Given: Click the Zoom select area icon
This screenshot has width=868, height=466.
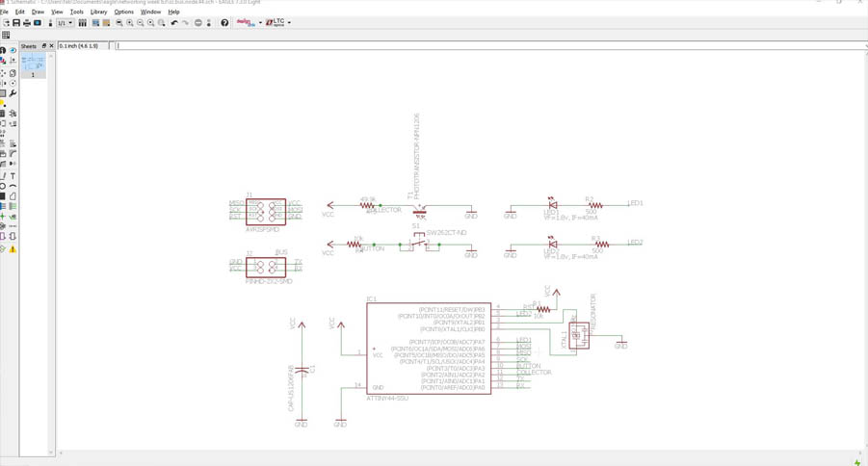Looking at the screenshot, I should (161, 23).
